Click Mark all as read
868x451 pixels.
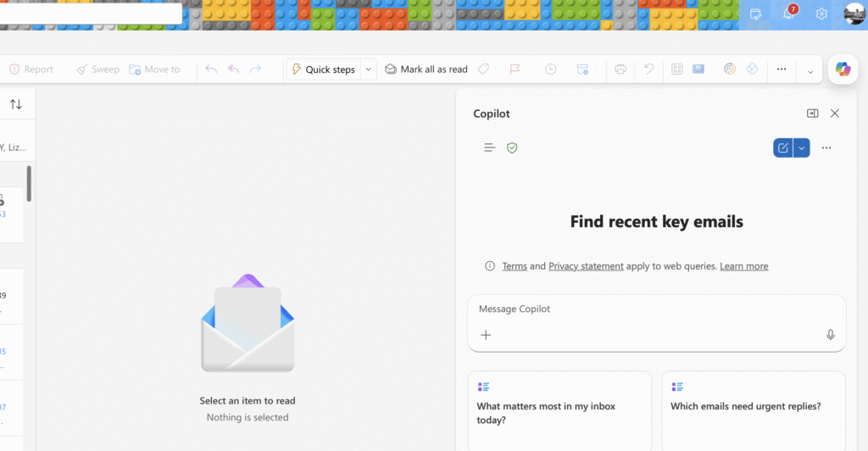click(426, 70)
